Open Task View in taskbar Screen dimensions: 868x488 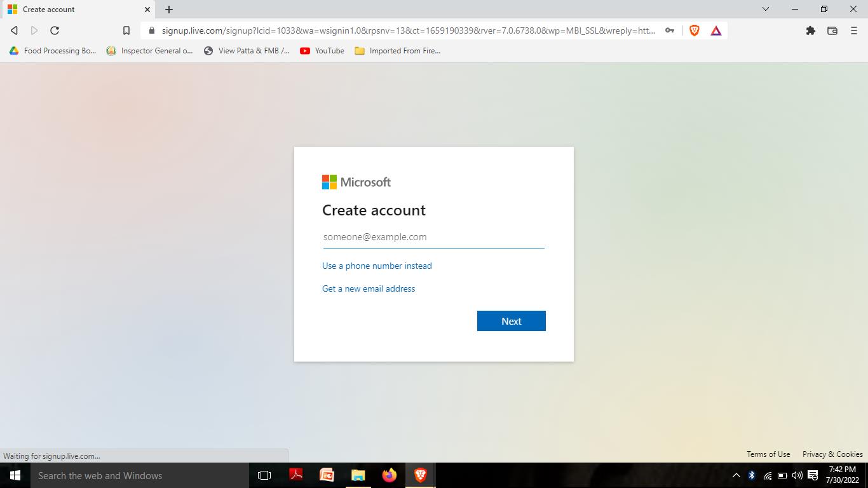[x=264, y=475]
